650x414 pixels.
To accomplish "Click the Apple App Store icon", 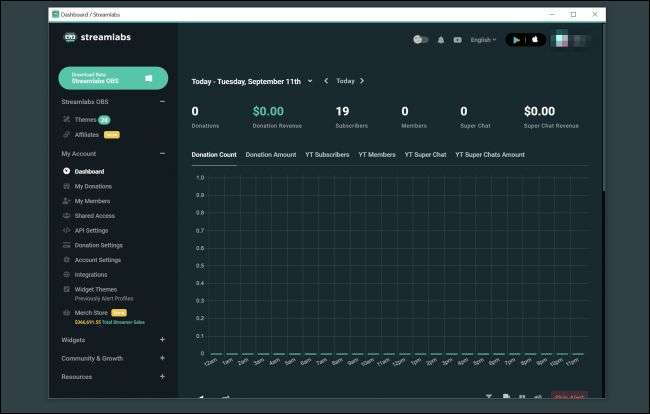I will pos(536,40).
